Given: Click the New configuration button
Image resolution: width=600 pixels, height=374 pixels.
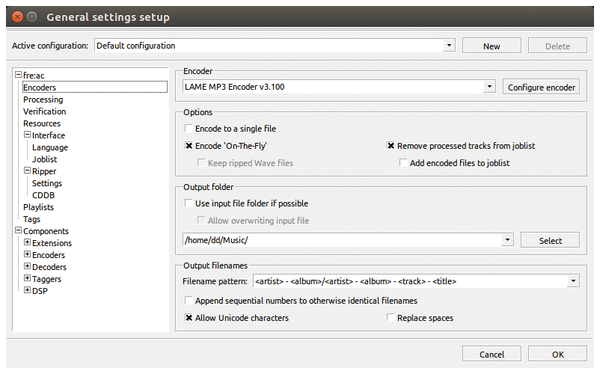Looking at the screenshot, I should pyautogui.click(x=491, y=46).
